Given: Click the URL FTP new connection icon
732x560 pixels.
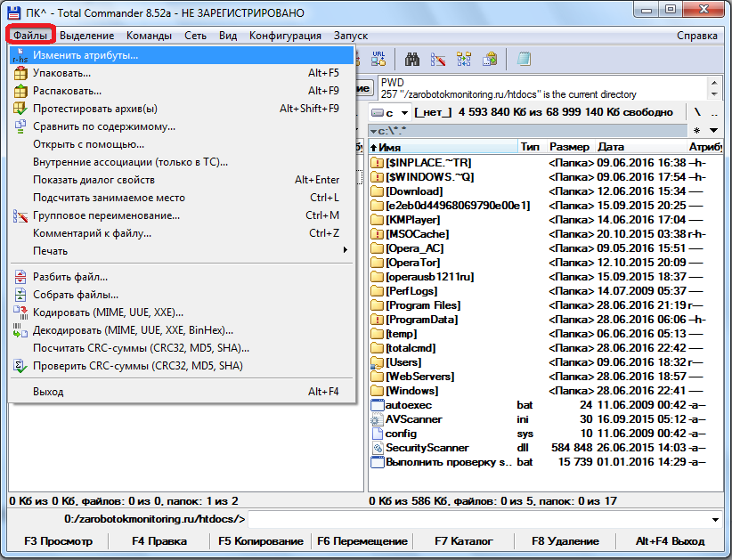Looking at the screenshot, I should [378, 59].
